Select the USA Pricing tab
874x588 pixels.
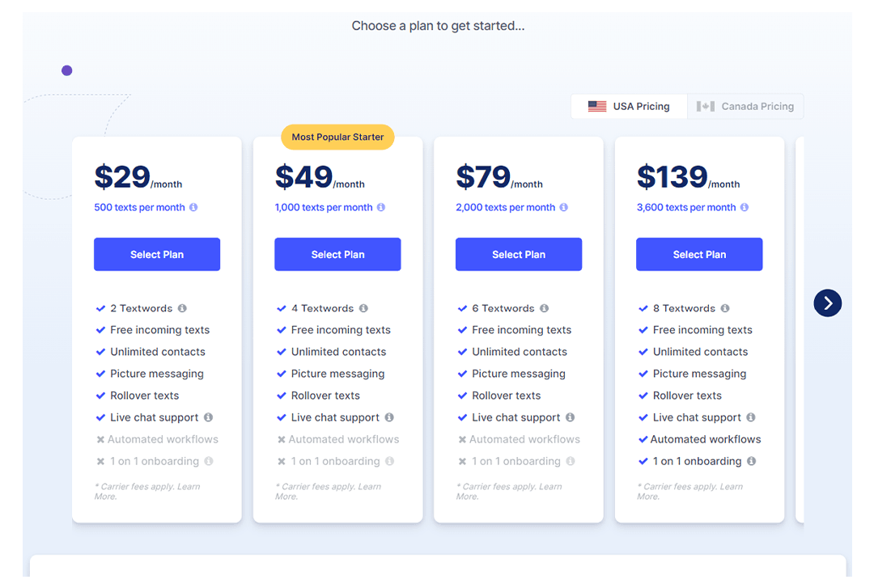(629, 106)
